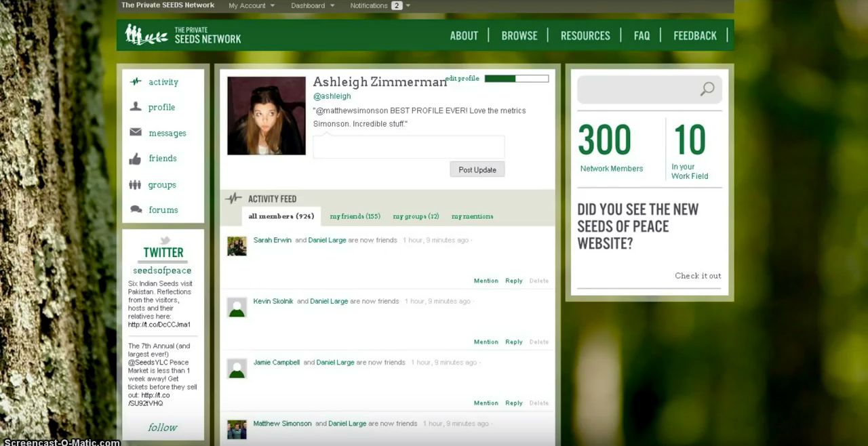Click Reply on Sarah Erwin's post
The width and height of the screenshot is (868, 446).
point(514,281)
